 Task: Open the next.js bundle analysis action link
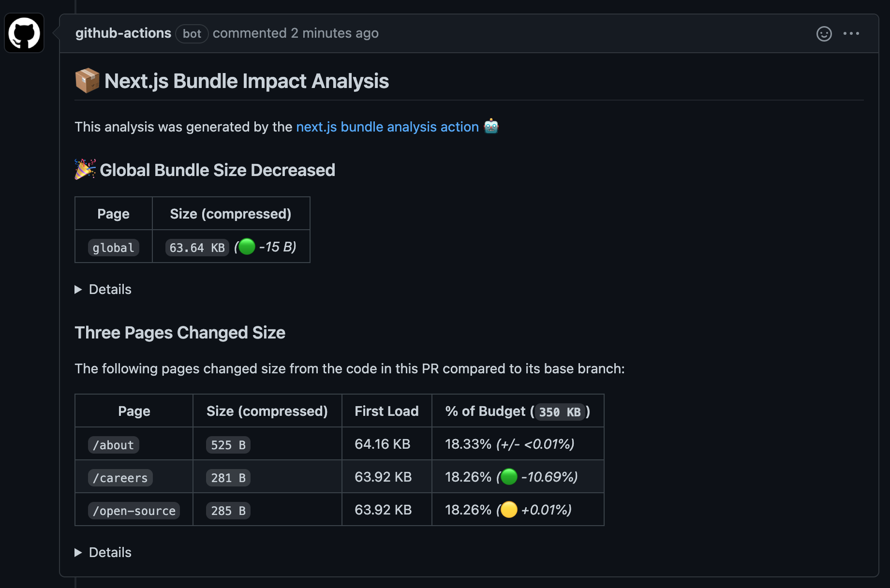[x=387, y=127]
